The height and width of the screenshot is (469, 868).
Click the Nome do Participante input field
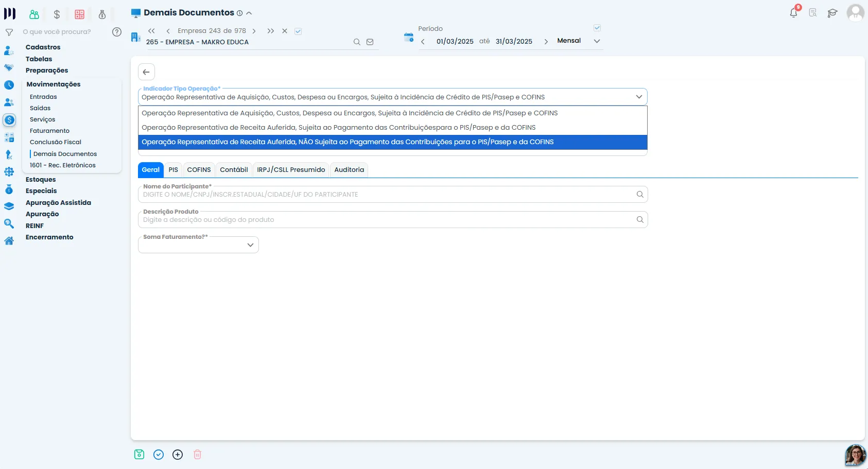click(393, 195)
